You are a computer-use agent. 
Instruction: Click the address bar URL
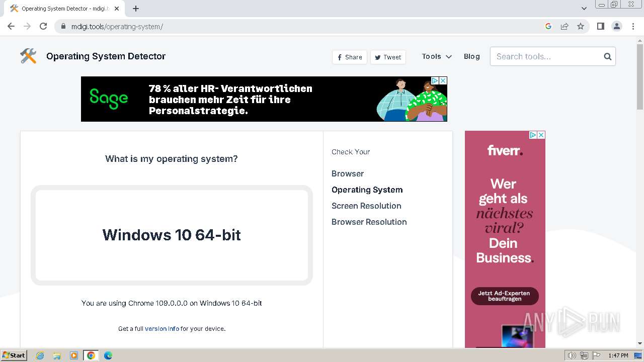click(117, 26)
